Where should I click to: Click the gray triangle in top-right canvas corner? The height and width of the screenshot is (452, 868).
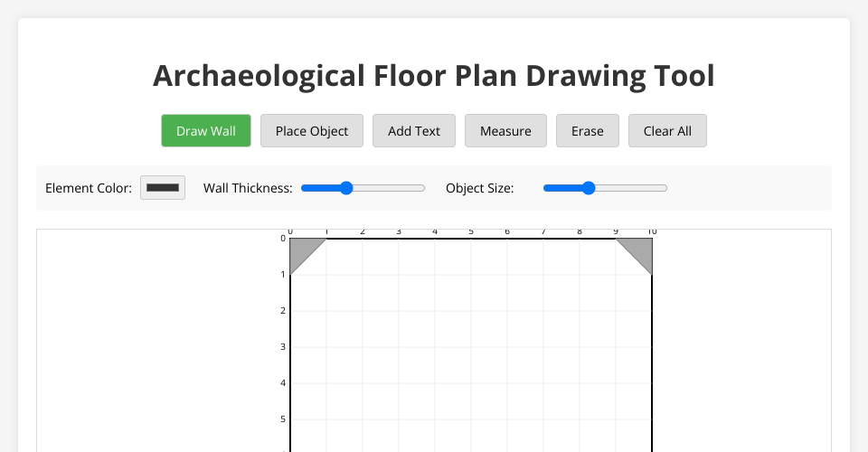640,250
